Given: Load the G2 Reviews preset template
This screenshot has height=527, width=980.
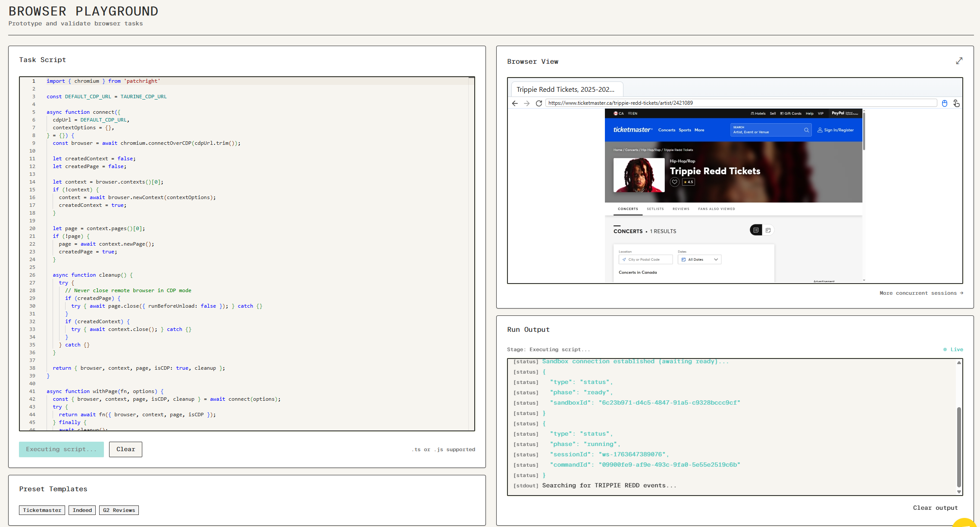Looking at the screenshot, I should pyautogui.click(x=119, y=510).
